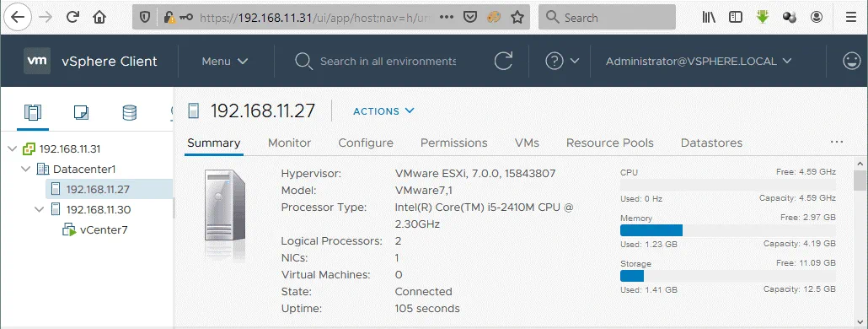This screenshot has width=868, height=329.
Task: Reload the browser page
Action: pos(72,17)
